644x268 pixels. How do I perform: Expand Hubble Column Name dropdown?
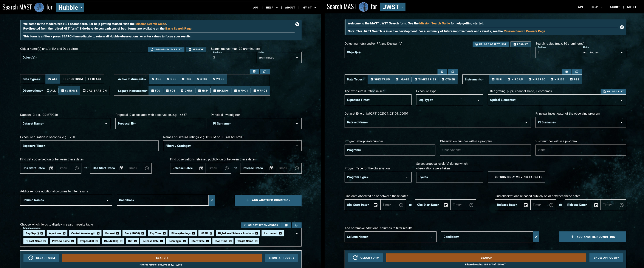[x=107, y=200]
